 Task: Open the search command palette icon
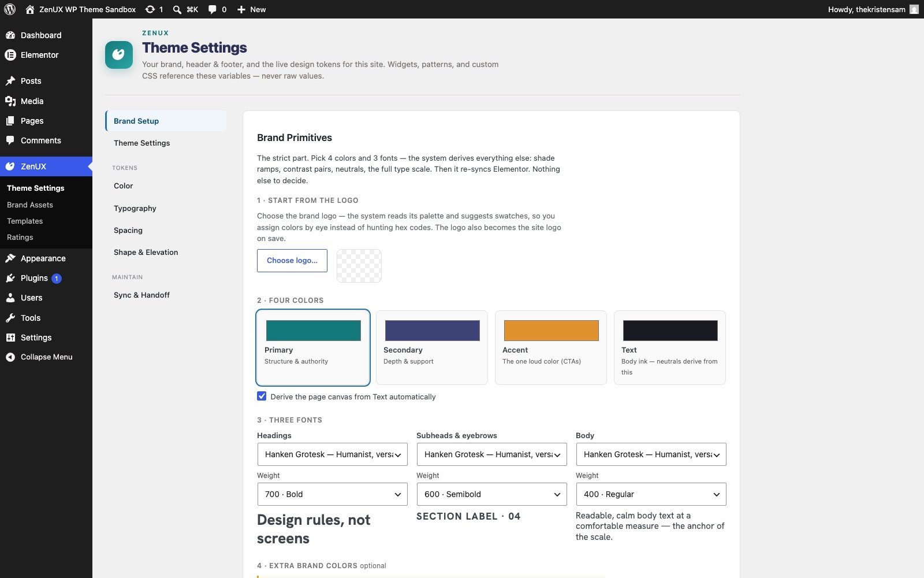pyautogui.click(x=177, y=9)
